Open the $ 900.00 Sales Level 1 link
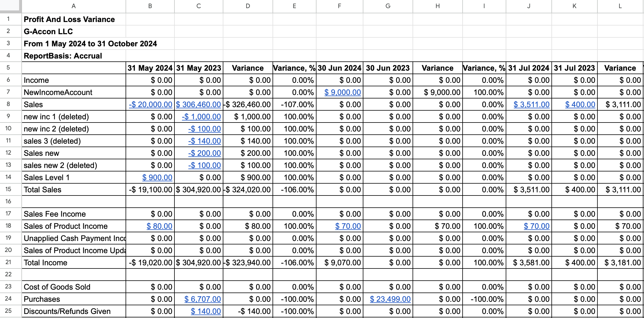644x318 pixels. pyautogui.click(x=157, y=178)
